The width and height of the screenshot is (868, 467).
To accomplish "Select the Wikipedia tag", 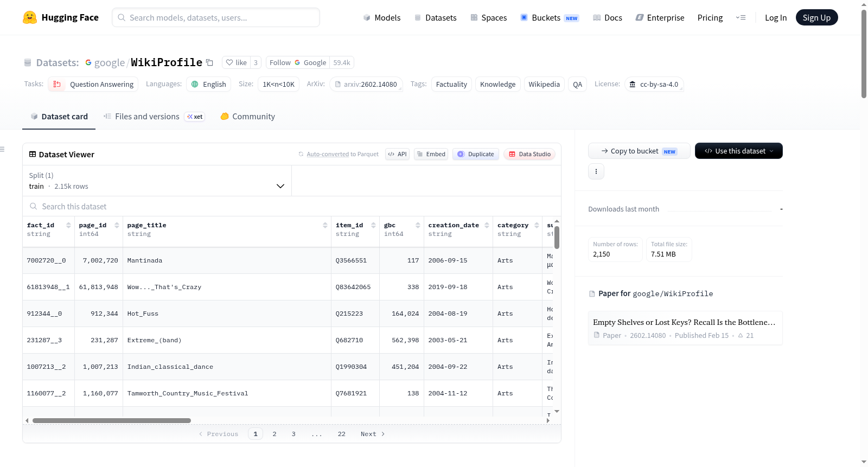I will (544, 84).
